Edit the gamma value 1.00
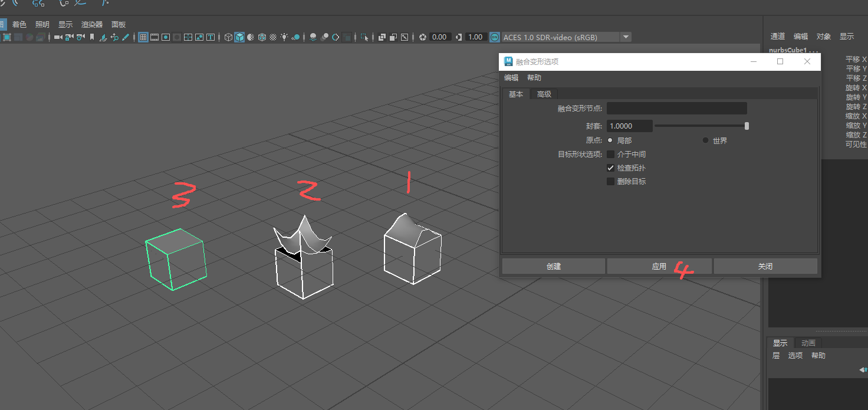 [x=476, y=37]
